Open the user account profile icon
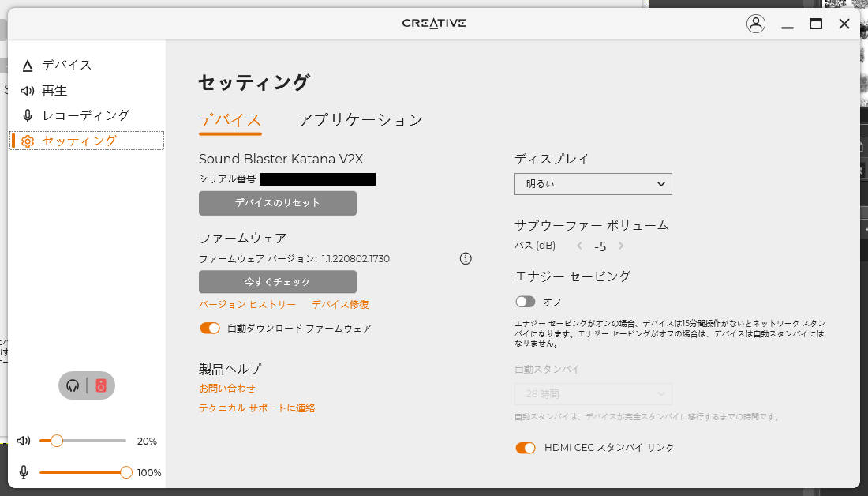This screenshot has height=496, width=868. 756,23
